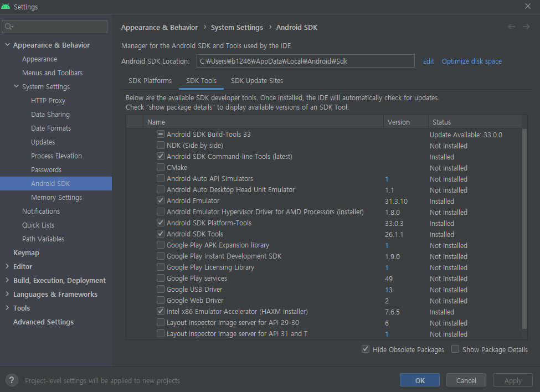The width and height of the screenshot is (540, 392).
Task: Toggle Android SDK Build-Tools 33 checkbox
Action: pyautogui.click(x=161, y=134)
